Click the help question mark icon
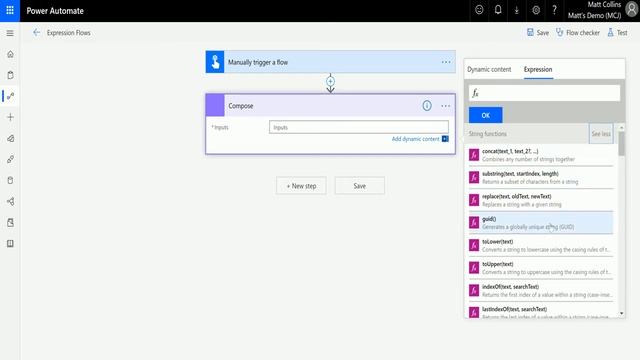This screenshot has width=640, height=360. point(554,10)
